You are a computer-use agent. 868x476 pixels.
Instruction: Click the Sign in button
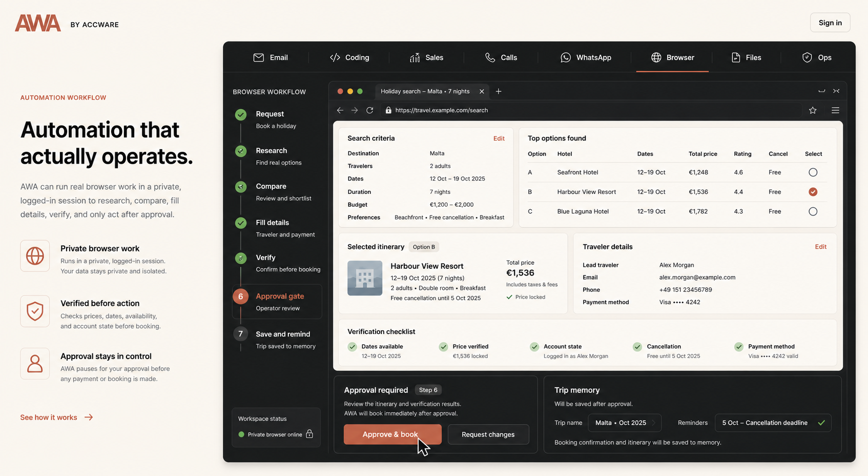tap(830, 23)
